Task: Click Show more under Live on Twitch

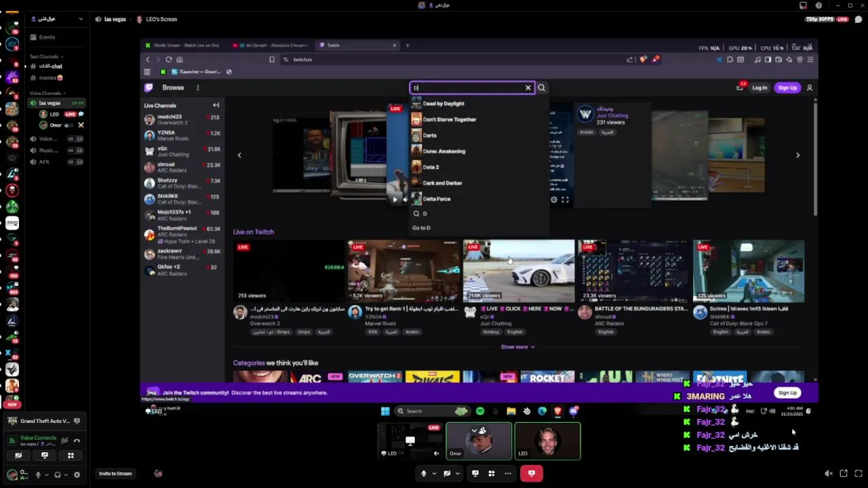Action: point(518,347)
